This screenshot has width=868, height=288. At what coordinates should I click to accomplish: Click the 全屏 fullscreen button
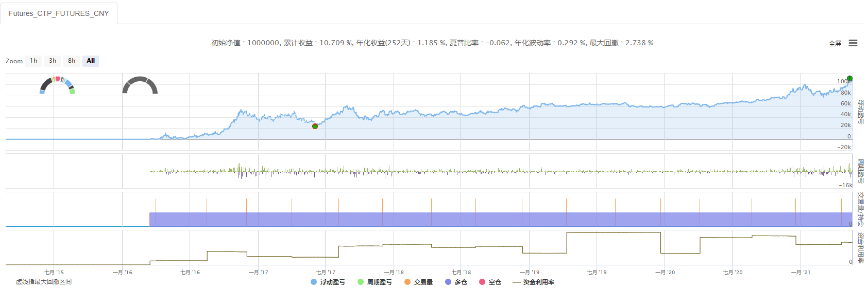tap(835, 44)
